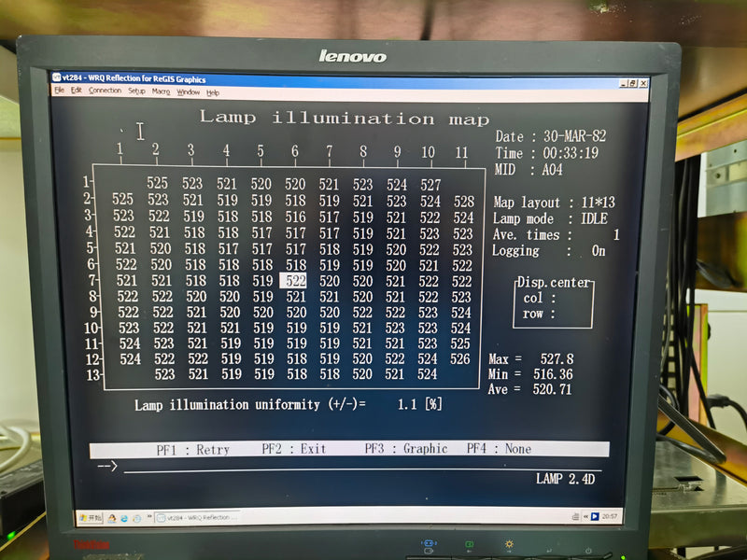Image resolution: width=747 pixels, height=560 pixels.
Task: Open the Help menu
Action: pos(213,92)
